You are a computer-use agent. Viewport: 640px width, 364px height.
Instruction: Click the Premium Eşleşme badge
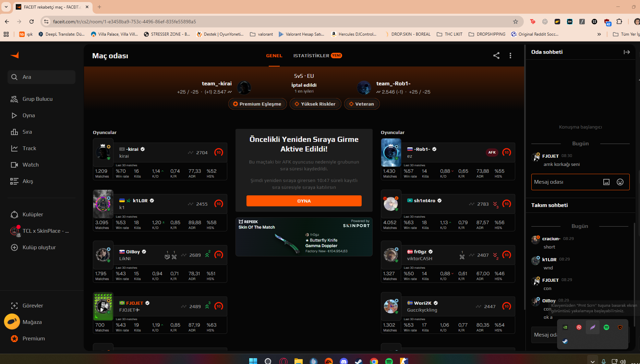(257, 104)
